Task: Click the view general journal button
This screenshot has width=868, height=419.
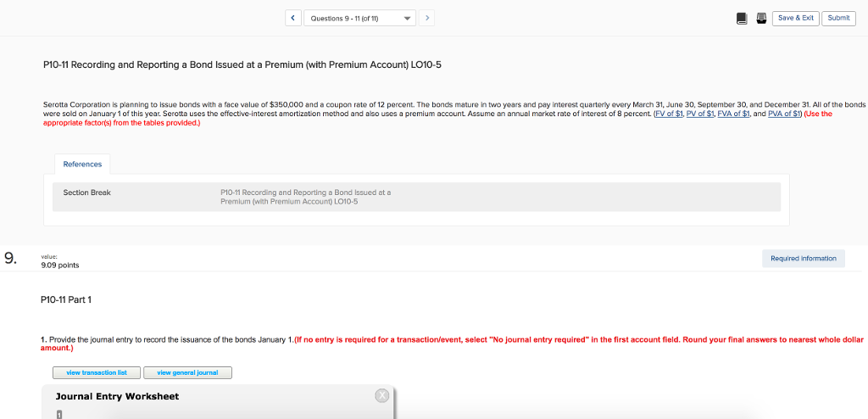Action: coord(187,372)
